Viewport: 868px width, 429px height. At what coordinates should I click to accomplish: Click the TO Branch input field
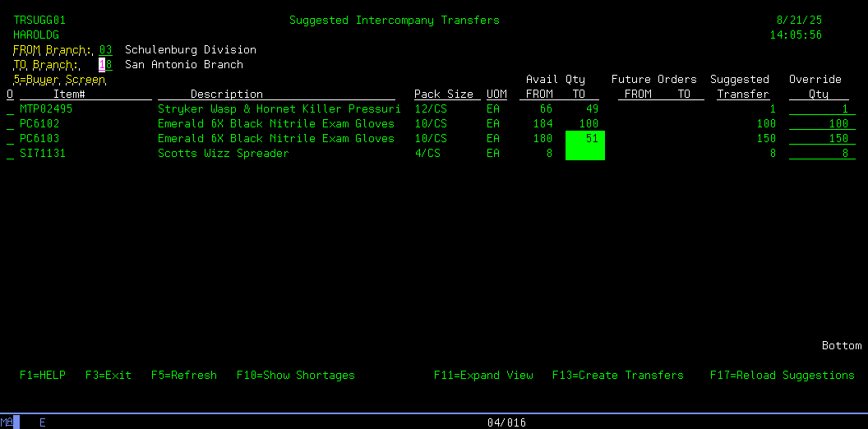pos(105,65)
